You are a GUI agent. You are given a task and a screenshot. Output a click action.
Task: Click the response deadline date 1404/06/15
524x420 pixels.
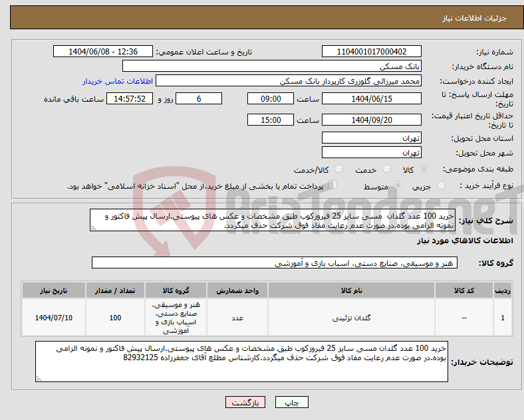tap(372, 98)
